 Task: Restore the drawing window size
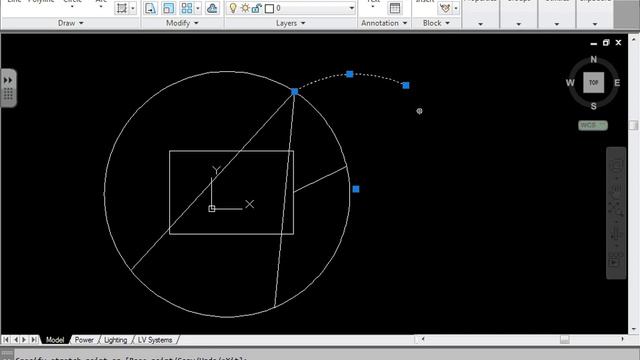[x=606, y=42]
